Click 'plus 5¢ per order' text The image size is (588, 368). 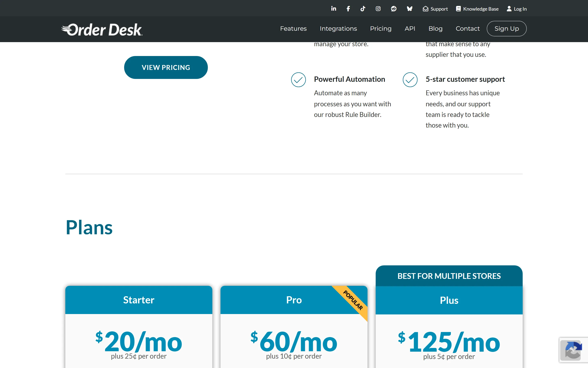click(449, 357)
